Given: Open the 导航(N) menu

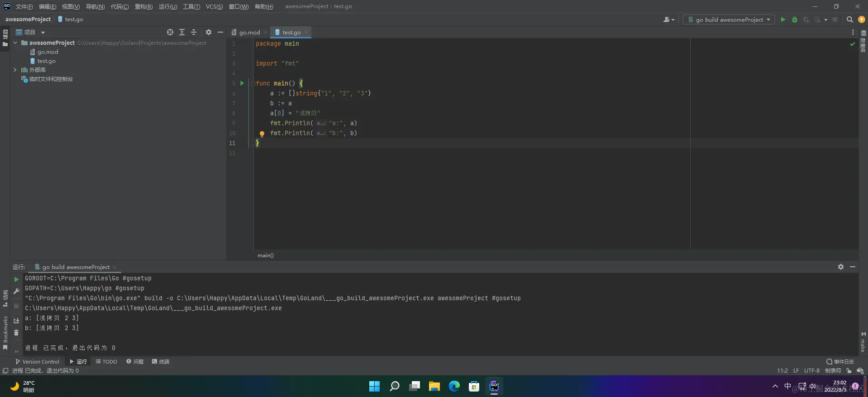Looking at the screenshot, I should [95, 6].
